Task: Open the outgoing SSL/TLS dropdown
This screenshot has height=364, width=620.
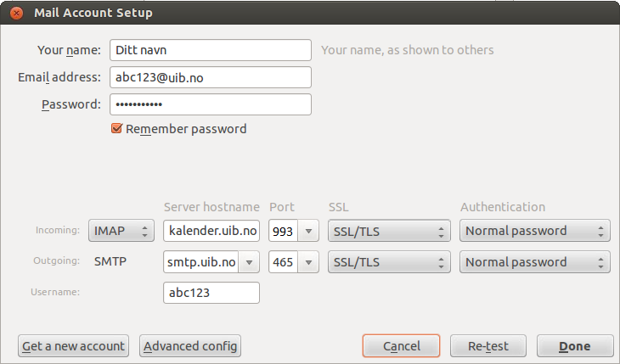Action: [x=388, y=262]
